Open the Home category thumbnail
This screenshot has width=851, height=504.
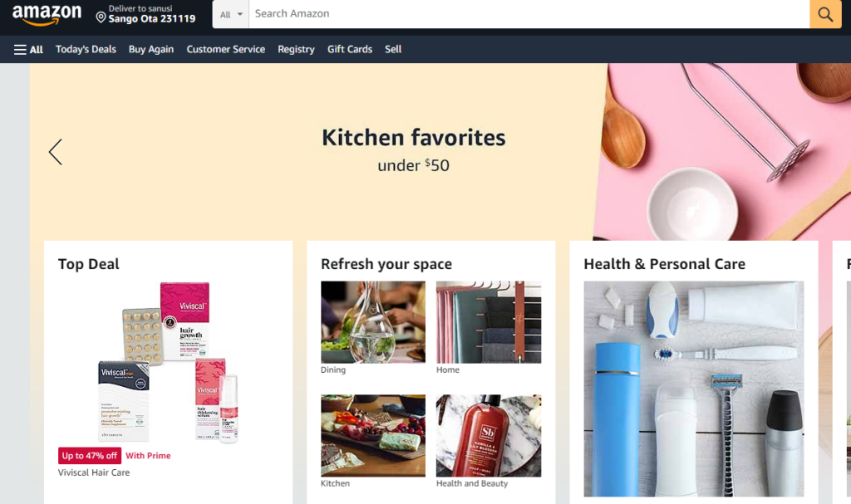[x=489, y=321]
